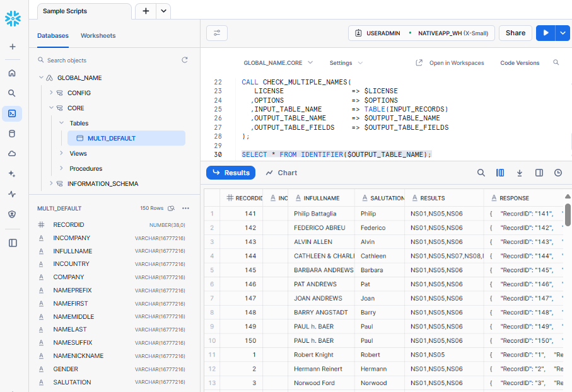Open the query details clock icon
The width and height of the screenshot is (572, 392).
(x=558, y=173)
